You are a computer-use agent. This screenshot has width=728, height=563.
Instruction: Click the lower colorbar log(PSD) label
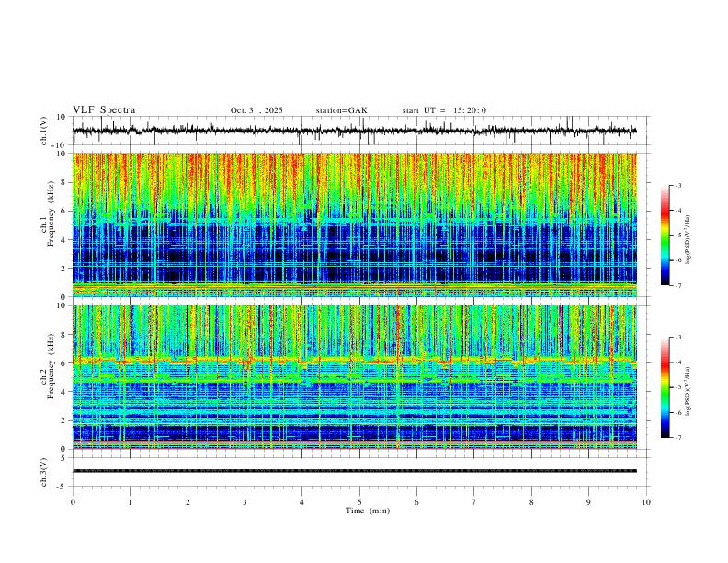(688, 391)
